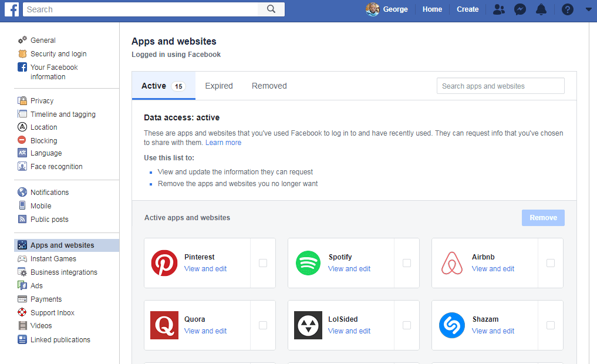597x364 pixels.
Task: Click View and edit under Pinterest
Action: click(205, 268)
